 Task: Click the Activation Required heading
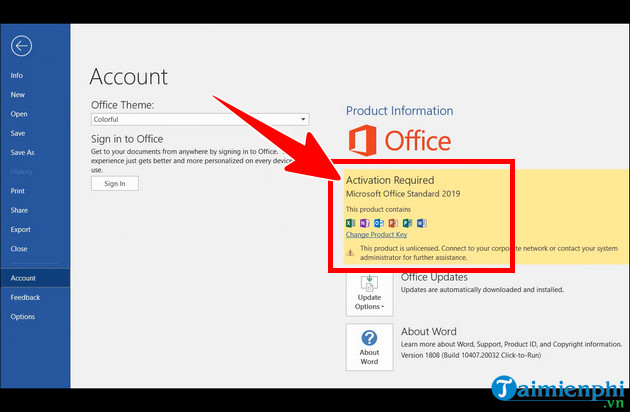[x=390, y=180]
